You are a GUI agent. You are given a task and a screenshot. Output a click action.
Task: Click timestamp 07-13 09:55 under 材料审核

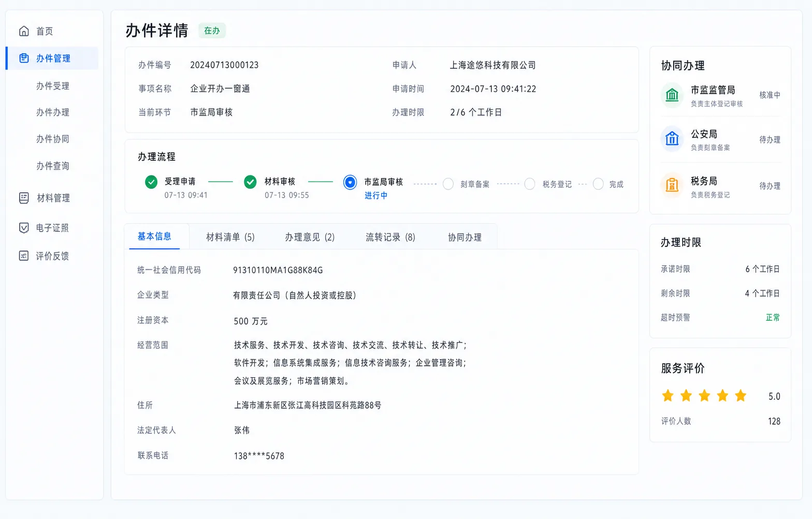click(286, 195)
